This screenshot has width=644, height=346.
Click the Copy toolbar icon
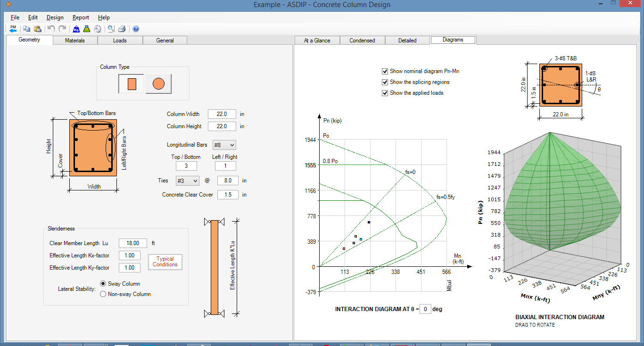(27, 29)
